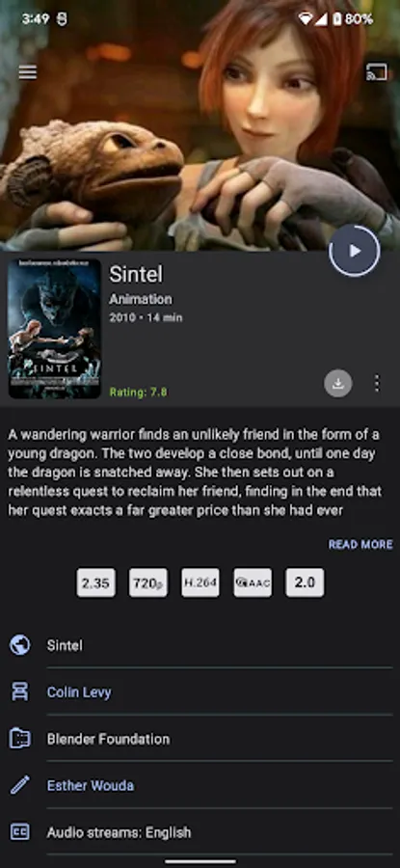Open writer Esther Wouda's link
Screen dimensions: 400x868
click(91, 785)
